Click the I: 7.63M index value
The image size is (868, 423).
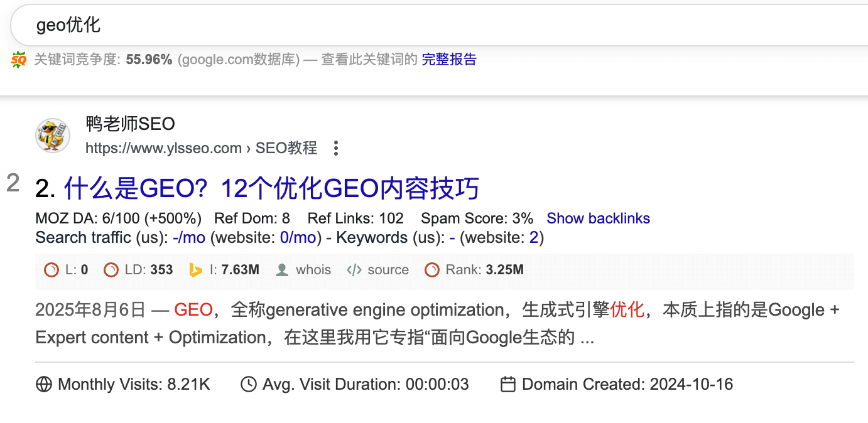coord(234,270)
